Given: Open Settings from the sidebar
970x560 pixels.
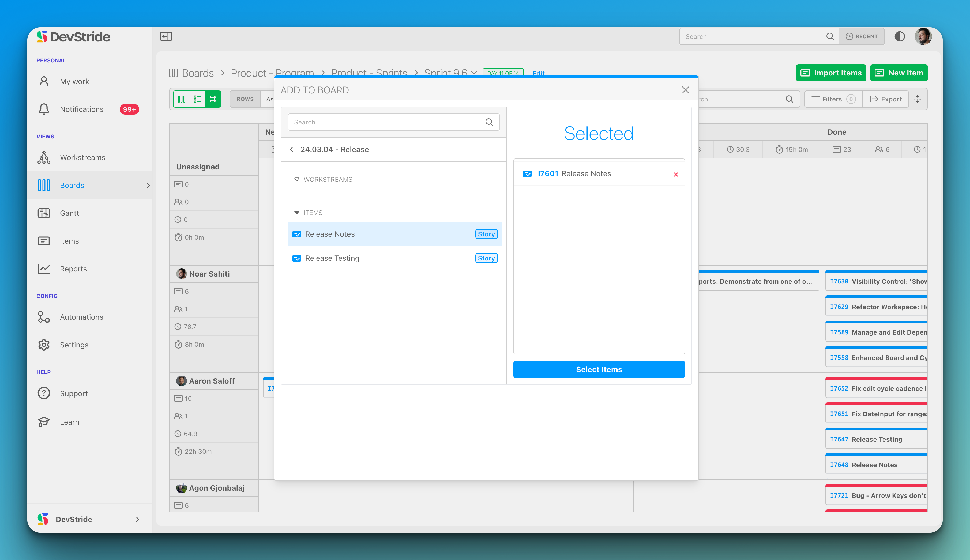Looking at the screenshot, I should (x=74, y=345).
